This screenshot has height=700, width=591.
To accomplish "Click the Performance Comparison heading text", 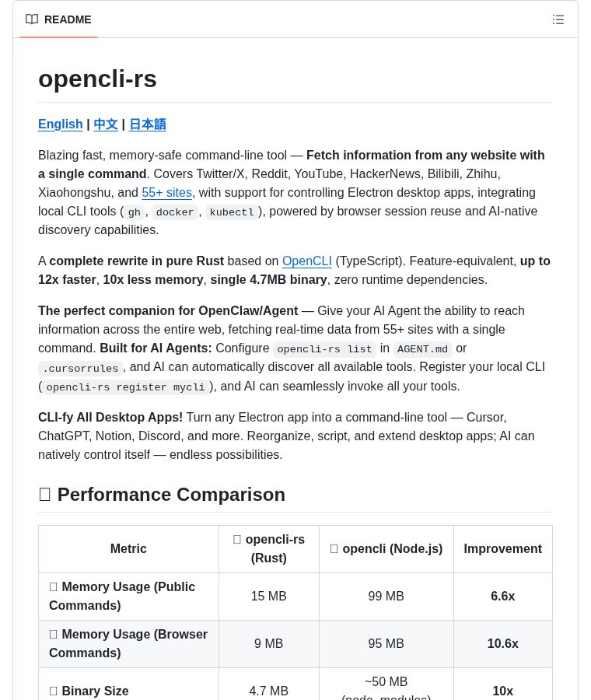I will [x=171, y=495].
